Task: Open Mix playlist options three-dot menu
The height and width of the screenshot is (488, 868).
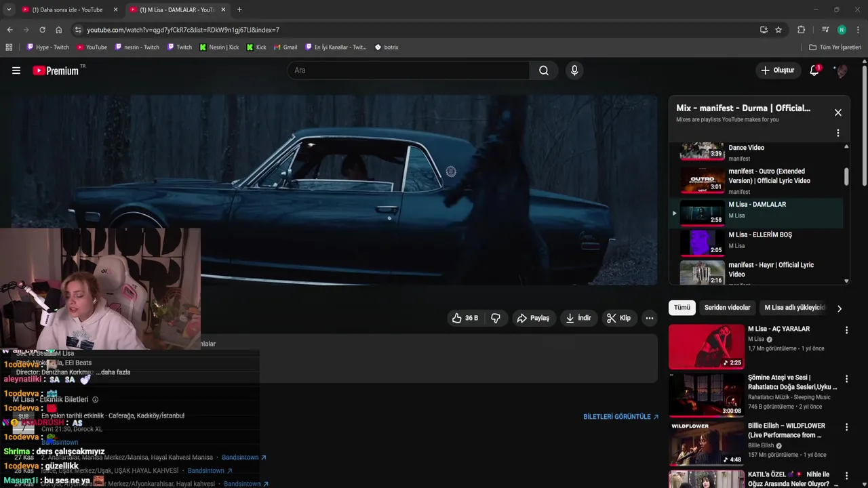Action: coord(838,134)
